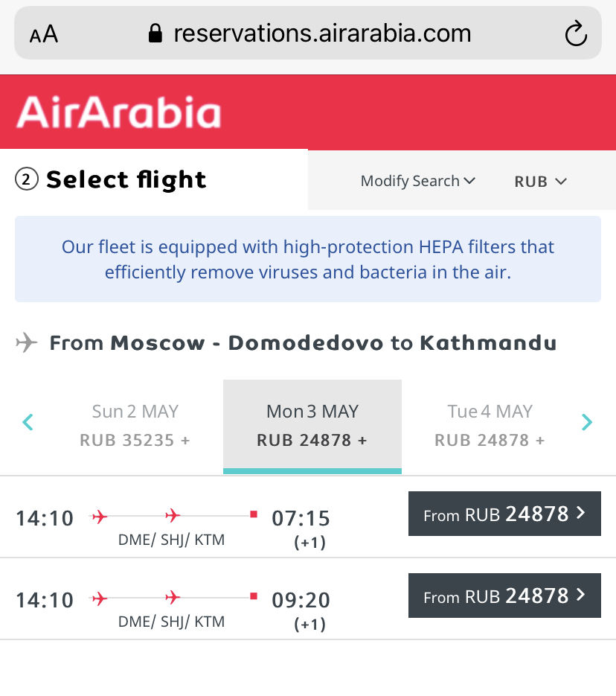Tap the reservations.airarabia.com address field
The image size is (616, 696).
pos(321,33)
